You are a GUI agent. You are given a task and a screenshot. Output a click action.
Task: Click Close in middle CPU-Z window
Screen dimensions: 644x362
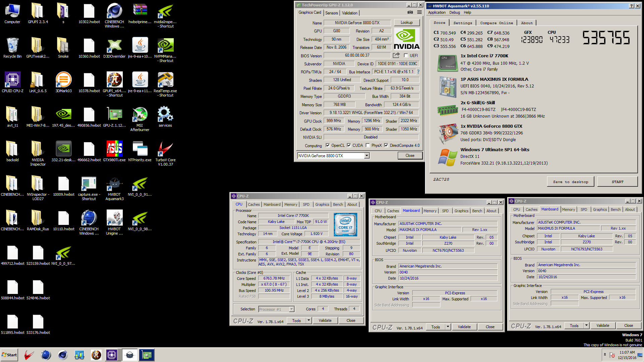click(x=490, y=327)
